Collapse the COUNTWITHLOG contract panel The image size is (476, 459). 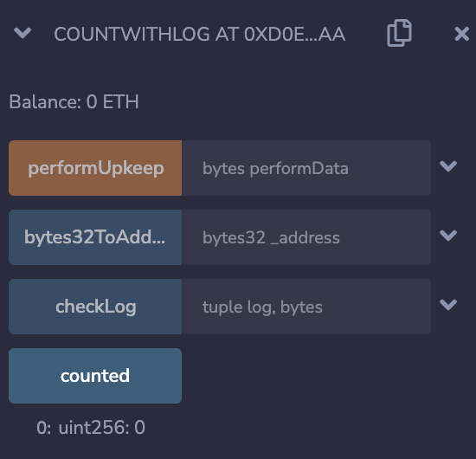[23, 33]
